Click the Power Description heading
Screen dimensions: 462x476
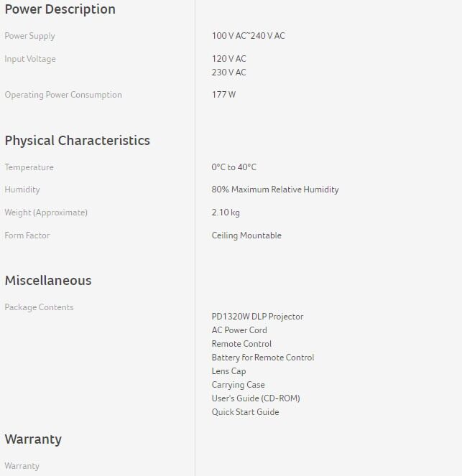60,9
